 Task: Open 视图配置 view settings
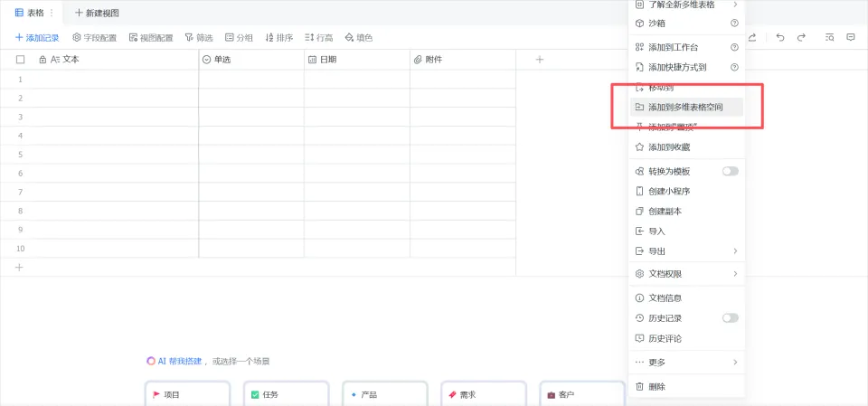pos(151,38)
